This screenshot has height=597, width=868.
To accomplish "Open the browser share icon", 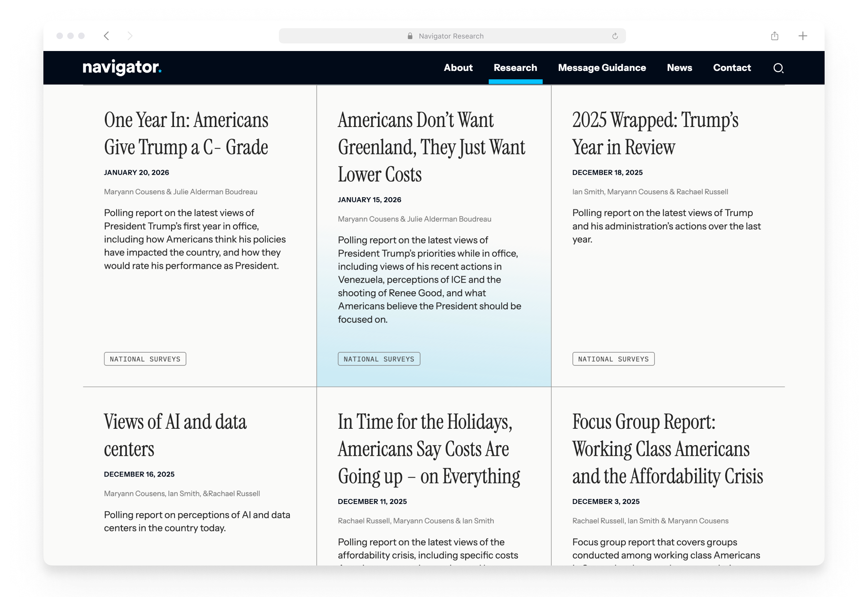I will pos(775,36).
